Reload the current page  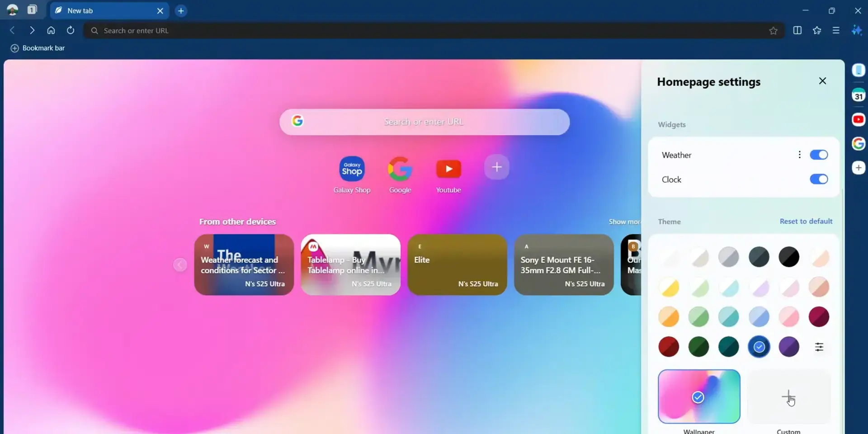[71, 30]
